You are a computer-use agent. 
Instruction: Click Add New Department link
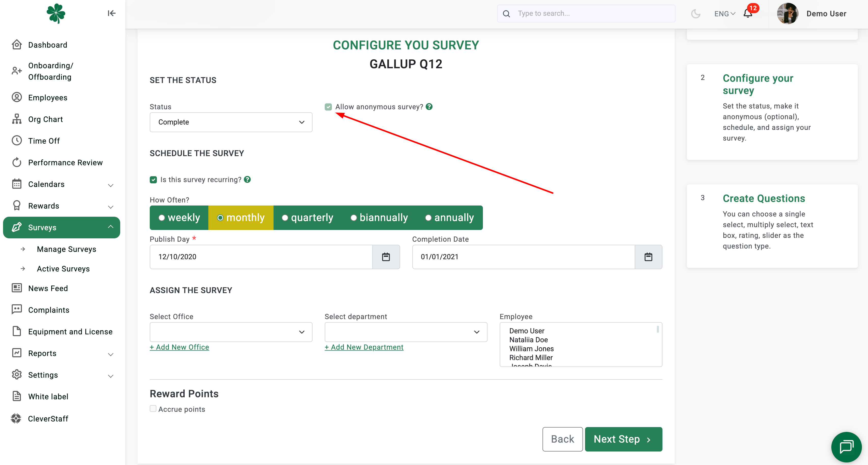tap(364, 347)
